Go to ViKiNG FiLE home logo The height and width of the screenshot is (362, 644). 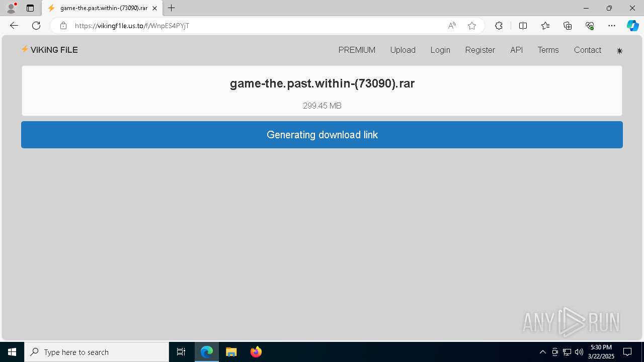(x=49, y=50)
